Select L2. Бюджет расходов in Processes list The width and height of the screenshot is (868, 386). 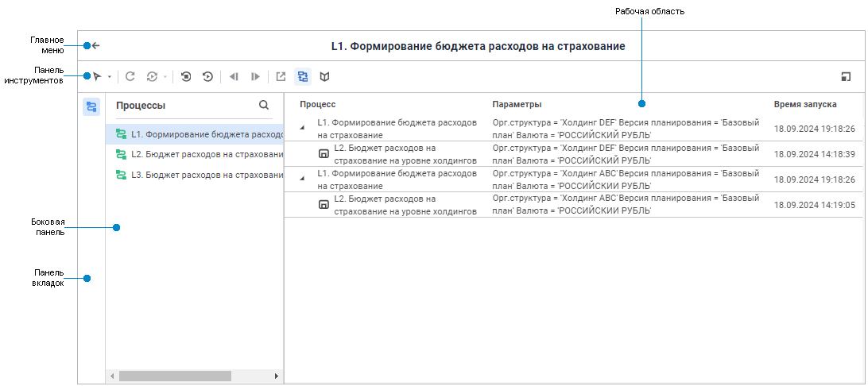tap(194, 154)
